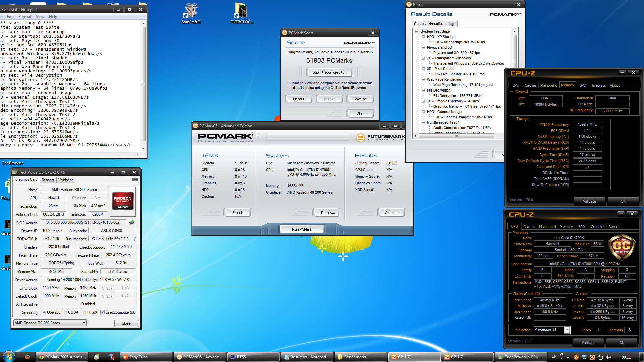Open the Scores tab in Result Details

pos(419,24)
